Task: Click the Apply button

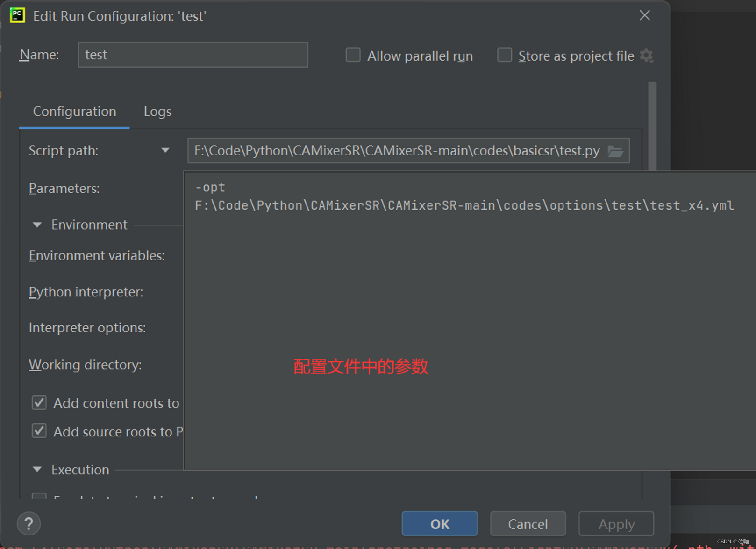Action: (616, 523)
